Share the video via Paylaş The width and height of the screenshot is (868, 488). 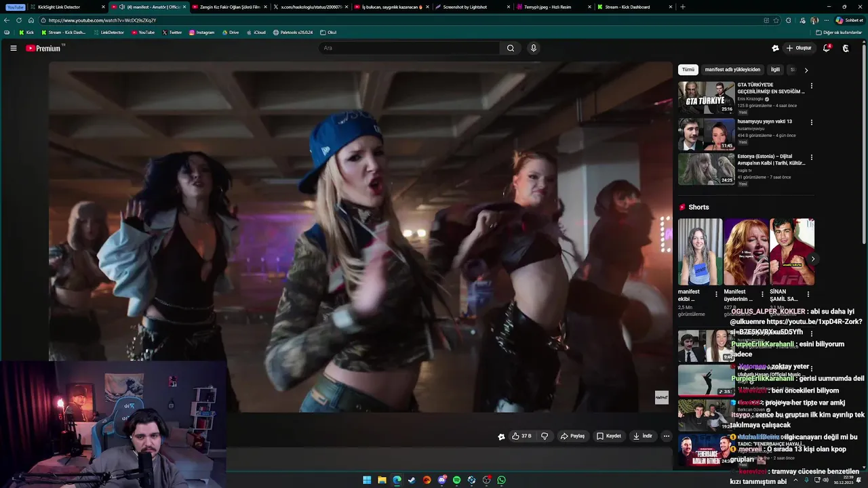(572, 436)
